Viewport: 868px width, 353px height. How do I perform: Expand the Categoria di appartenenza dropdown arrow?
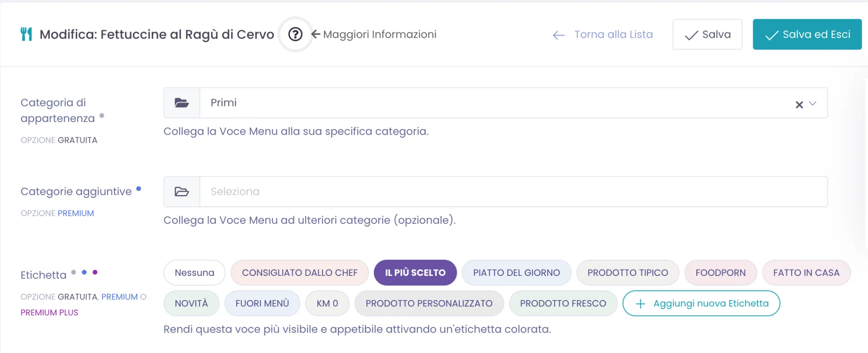(x=812, y=103)
